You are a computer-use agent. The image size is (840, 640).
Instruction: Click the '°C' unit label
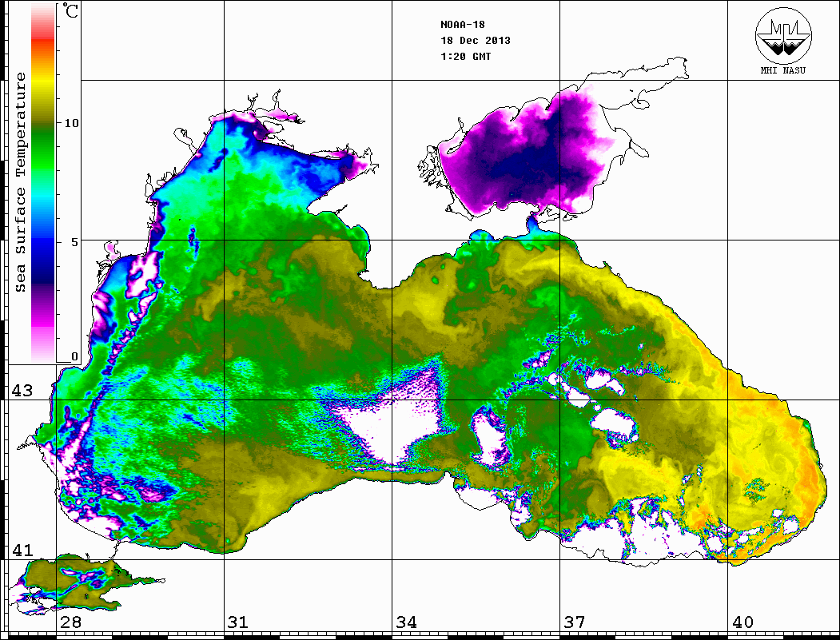pyautogui.click(x=70, y=10)
